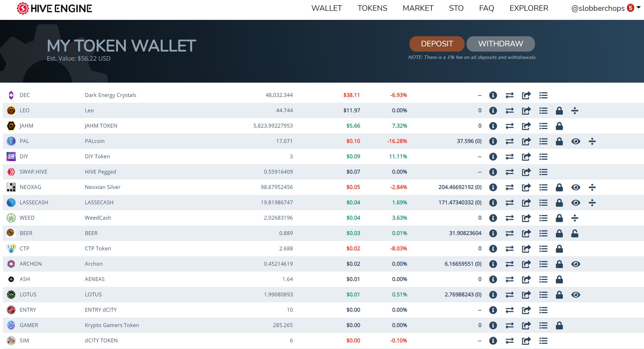Click WEED token logo thumbnail
Viewport: 644px width, 349px height.
[11, 218]
